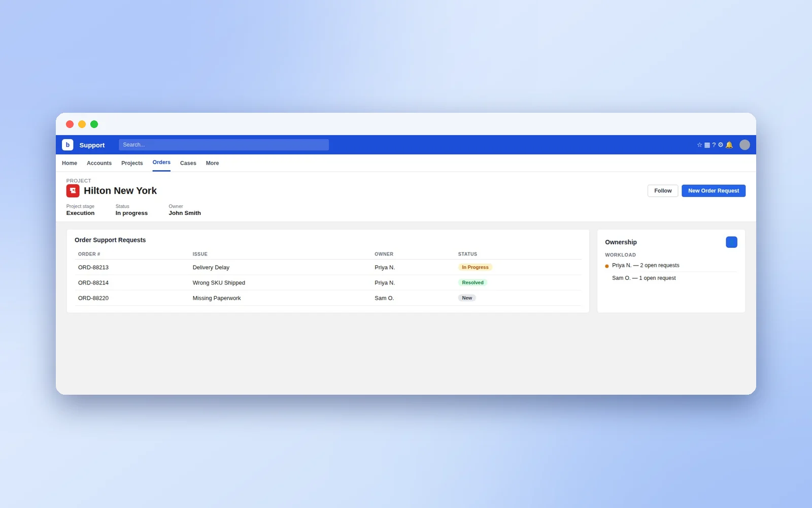The width and height of the screenshot is (812, 508).
Task: Click the John Smith owner name
Action: coord(185,213)
